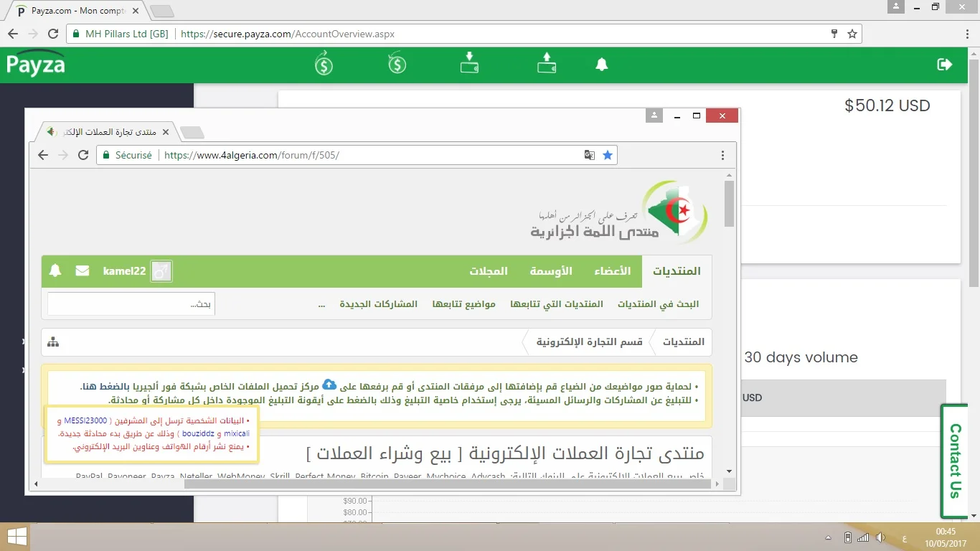The image size is (980, 551).
Task: Open the Payza deposit funds wallet icon
Action: (470, 64)
